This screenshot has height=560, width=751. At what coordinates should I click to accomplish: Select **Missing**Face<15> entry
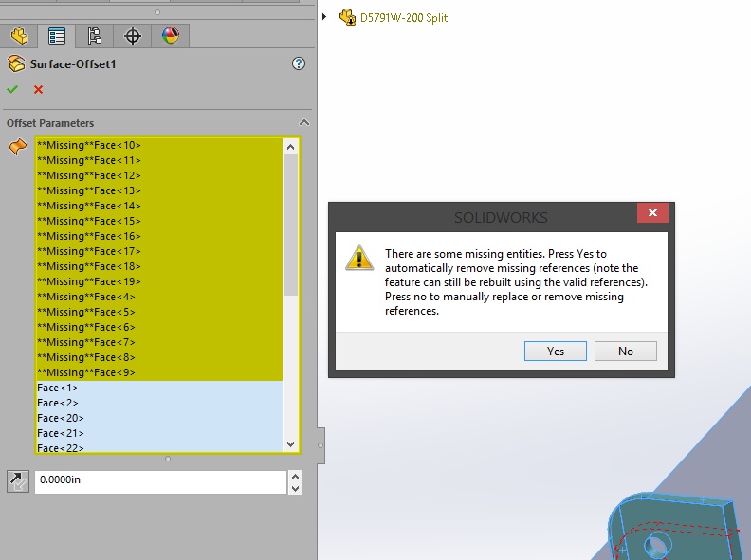click(159, 221)
